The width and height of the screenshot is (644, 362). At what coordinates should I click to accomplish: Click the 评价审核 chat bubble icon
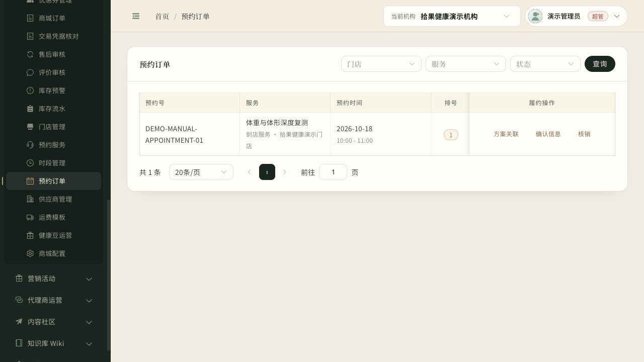30,72
